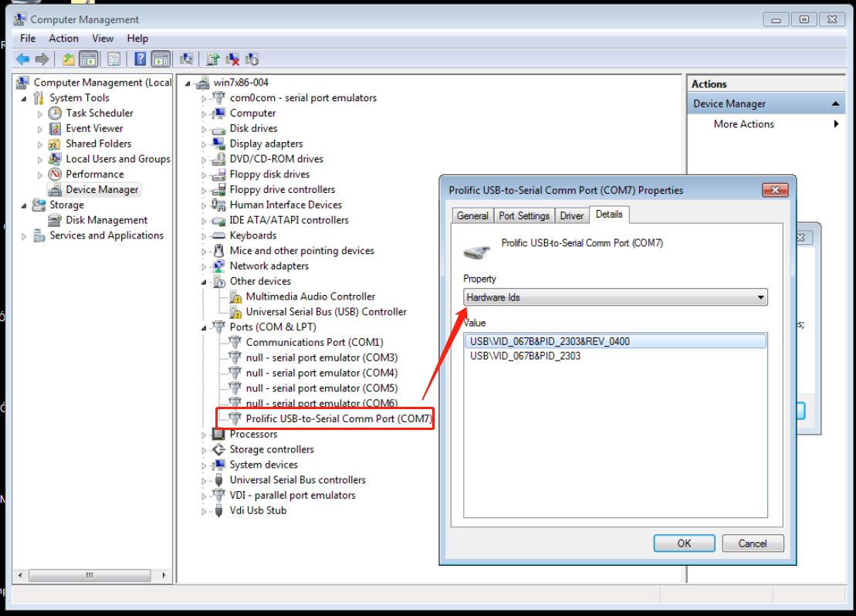Select null serial port emulator (COM3)

[x=322, y=357]
